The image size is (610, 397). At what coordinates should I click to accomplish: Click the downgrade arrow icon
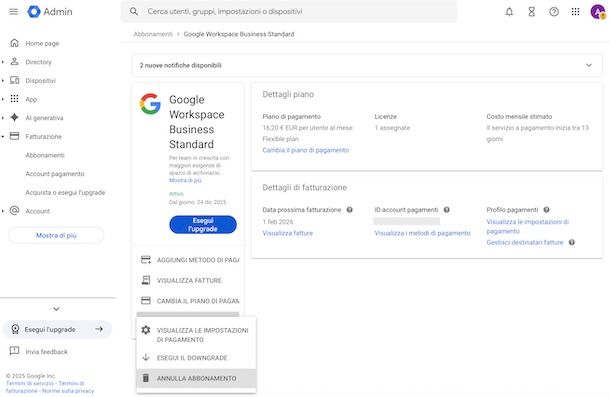[x=146, y=357]
